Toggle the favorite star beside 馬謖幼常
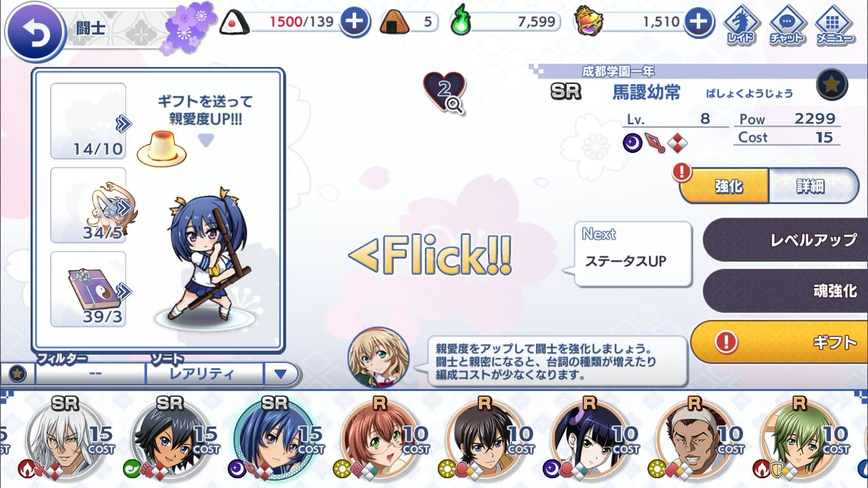Viewport: 868px width, 488px height. (x=832, y=84)
